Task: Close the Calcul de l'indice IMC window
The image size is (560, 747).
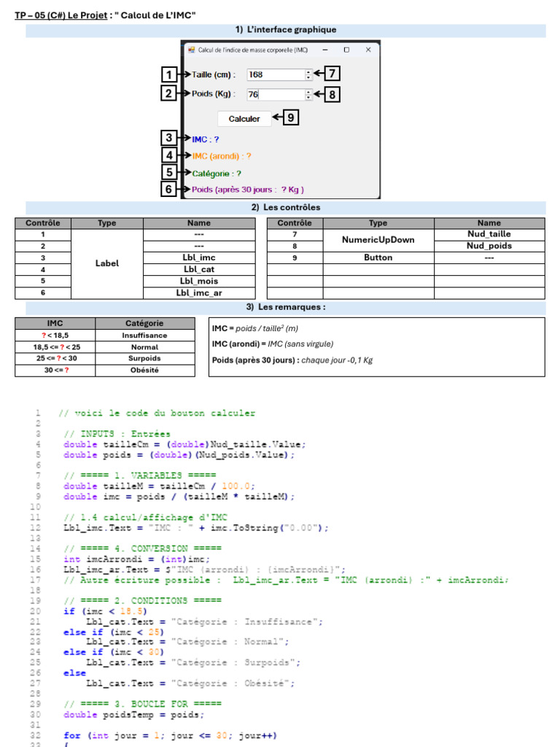Action: 368,50
